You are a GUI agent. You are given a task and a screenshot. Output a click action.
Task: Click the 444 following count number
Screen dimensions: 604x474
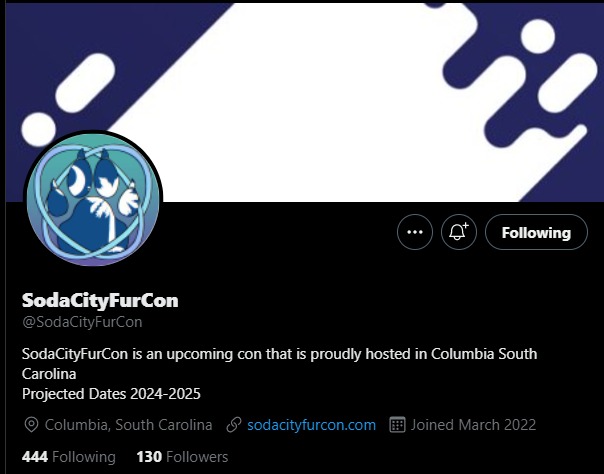[x=35, y=457]
